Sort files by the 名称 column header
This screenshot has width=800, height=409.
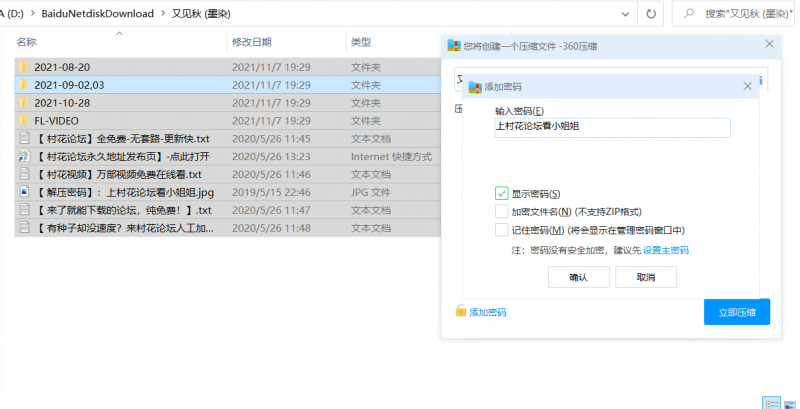28,42
